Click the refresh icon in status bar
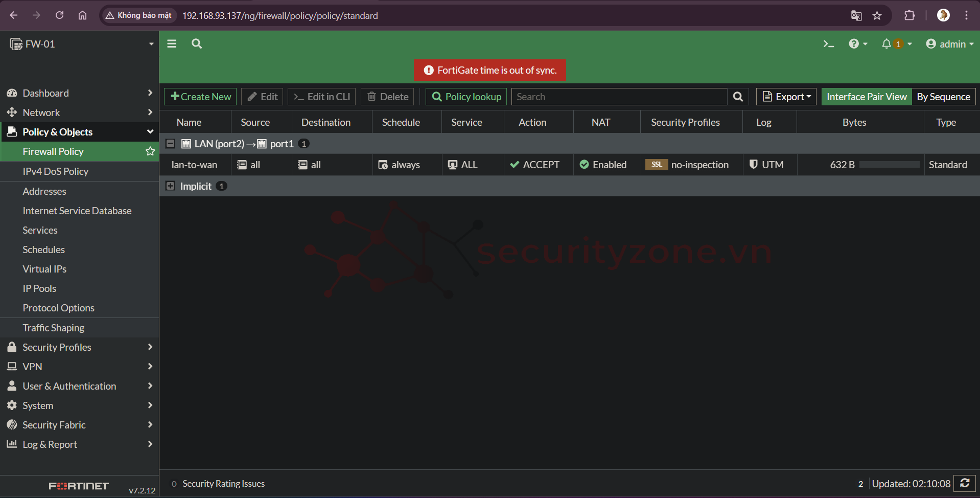The height and width of the screenshot is (498, 980). point(965,483)
